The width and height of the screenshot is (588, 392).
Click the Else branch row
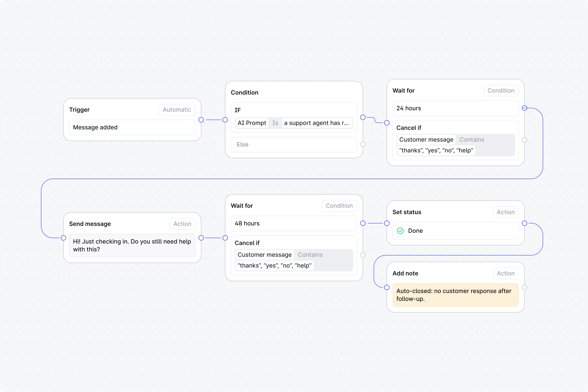294,145
